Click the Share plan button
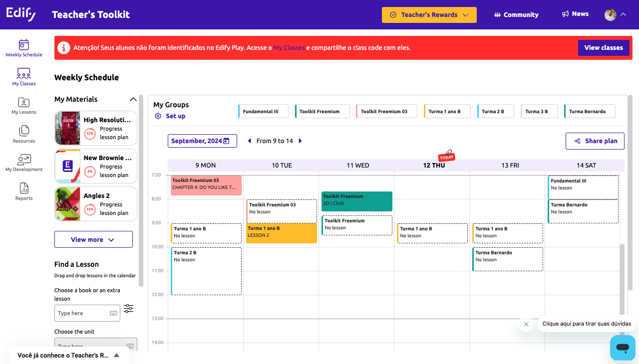This screenshot has height=364, width=639. click(595, 141)
